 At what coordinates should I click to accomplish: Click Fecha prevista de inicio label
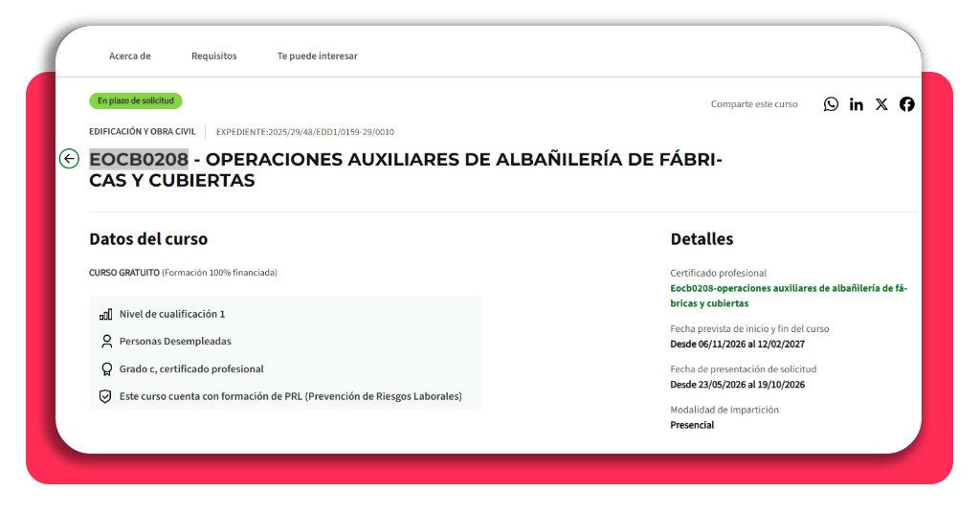pyautogui.click(x=749, y=328)
